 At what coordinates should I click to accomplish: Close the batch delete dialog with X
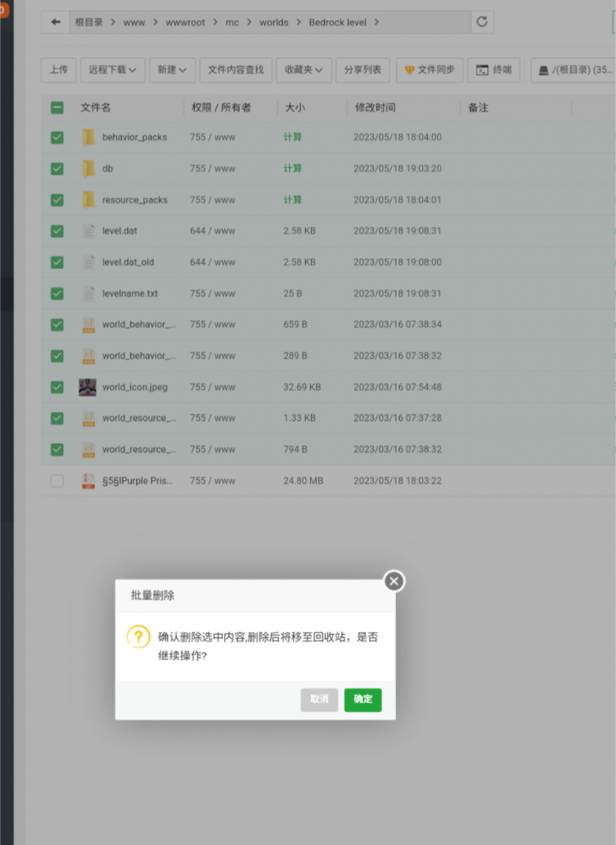tap(394, 582)
